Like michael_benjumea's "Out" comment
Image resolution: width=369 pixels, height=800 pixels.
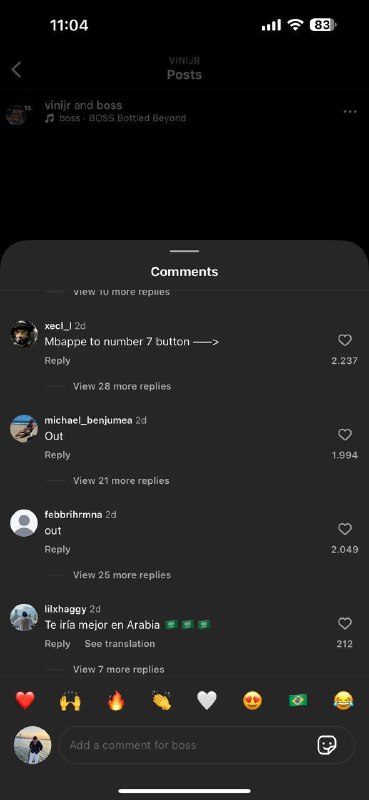click(x=345, y=435)
